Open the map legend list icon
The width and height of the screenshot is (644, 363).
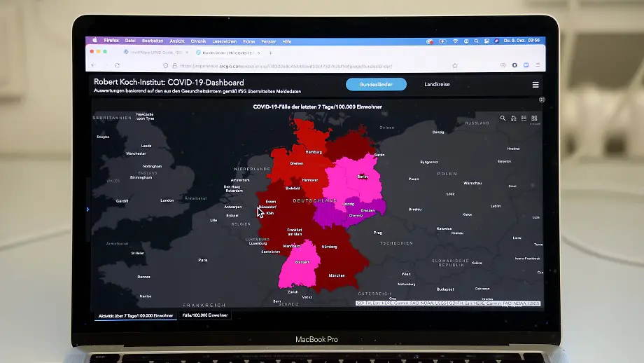[x=524, y=118]
